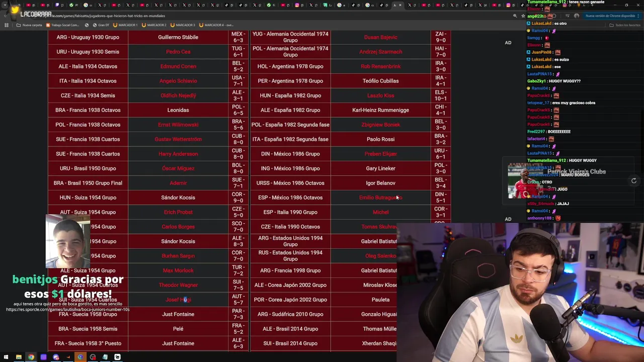Select Karl-Heinz Rummenigge cell
644x362 pixels.
click(x=380, y=110)
